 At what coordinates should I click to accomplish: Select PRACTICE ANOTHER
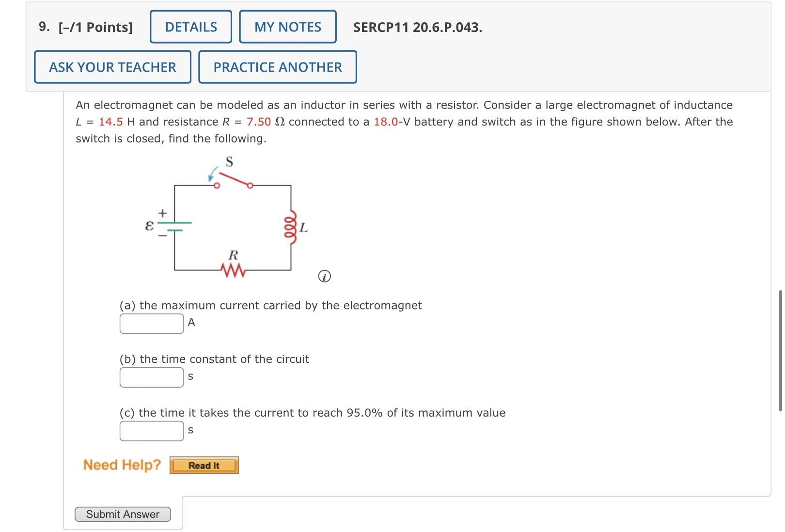pos(277,67)
